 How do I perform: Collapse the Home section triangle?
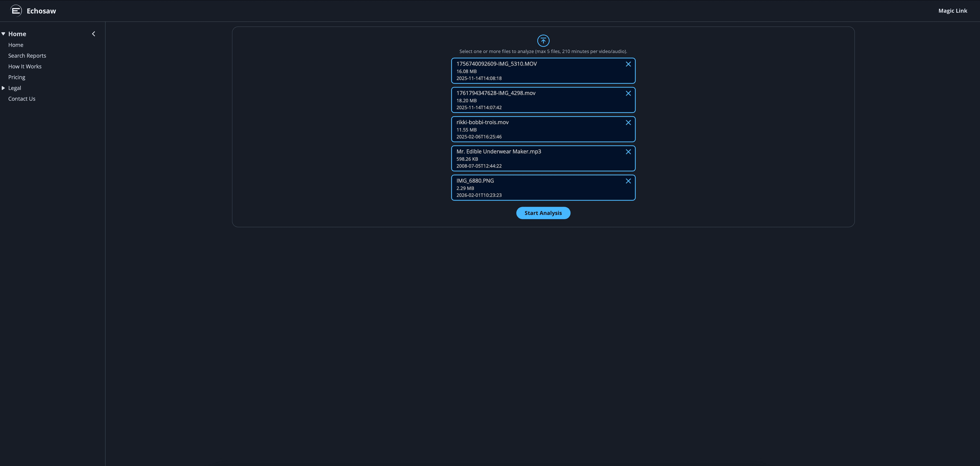pyautogui.click(x=3, y=33)
